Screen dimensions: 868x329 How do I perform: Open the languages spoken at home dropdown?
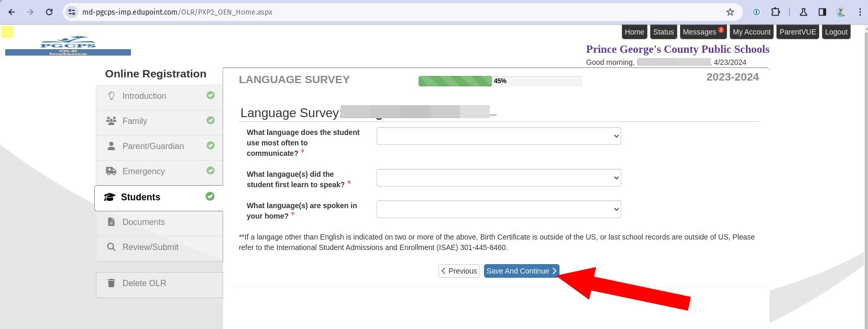[498, 209]
